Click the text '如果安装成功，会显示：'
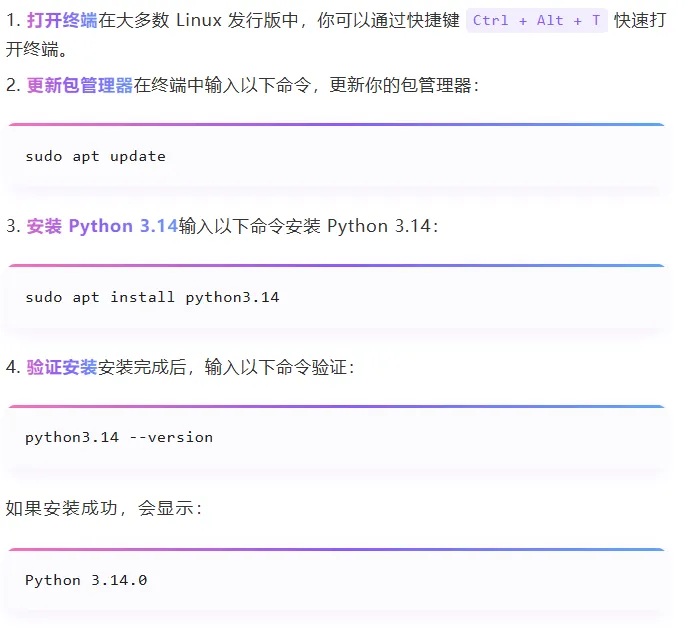This screenshot has height=634, width=685. point(104,508)
